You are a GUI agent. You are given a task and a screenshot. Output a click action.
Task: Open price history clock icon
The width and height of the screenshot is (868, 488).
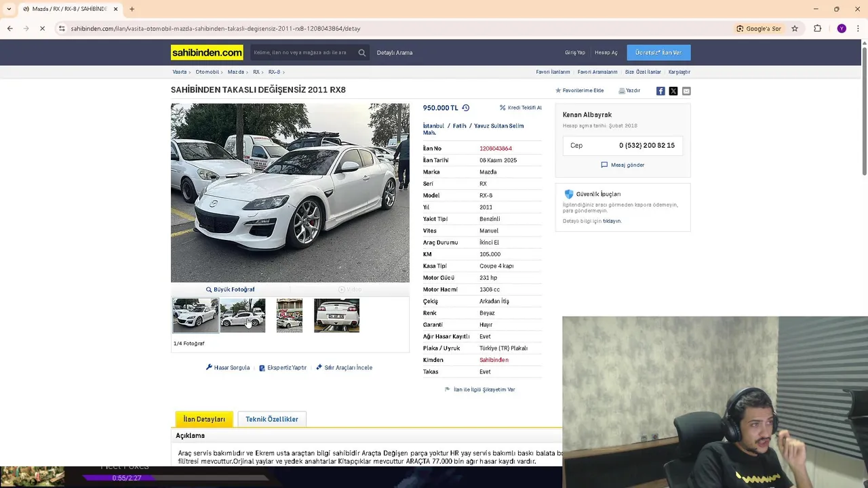pyautogui.click(x=465, y=108)
